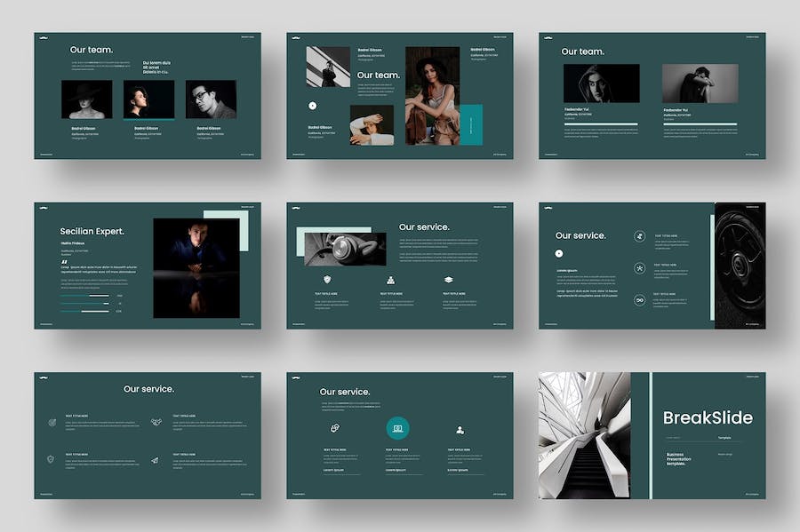This screenshot has height=532, width=800.
Task: Select the chain link icon in the service slide
Action: (x=335, y=429)
